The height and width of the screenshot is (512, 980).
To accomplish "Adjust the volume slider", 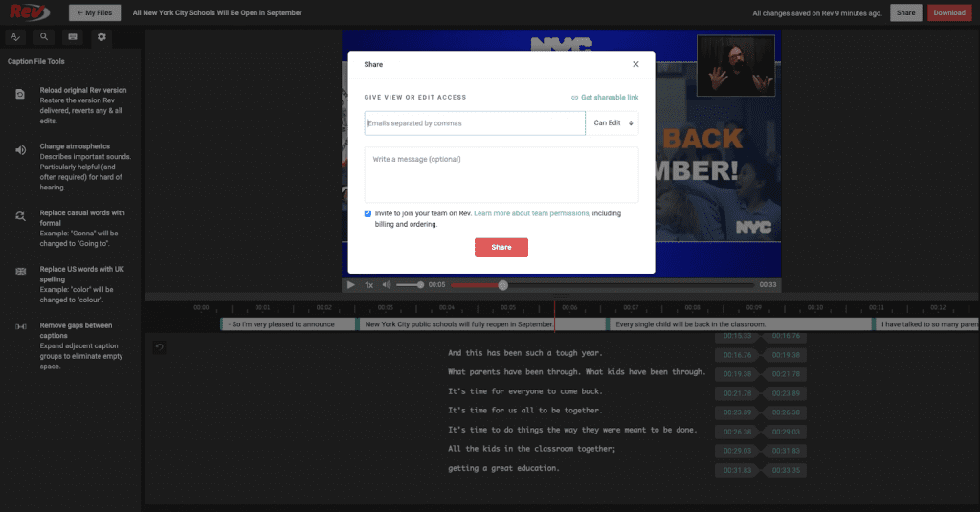I will point(410,285).
